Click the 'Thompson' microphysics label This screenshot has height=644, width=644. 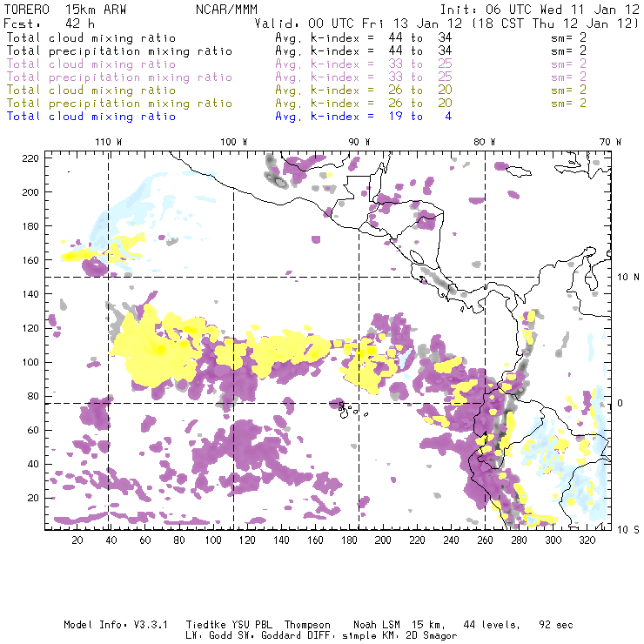[x=307, y=625]
